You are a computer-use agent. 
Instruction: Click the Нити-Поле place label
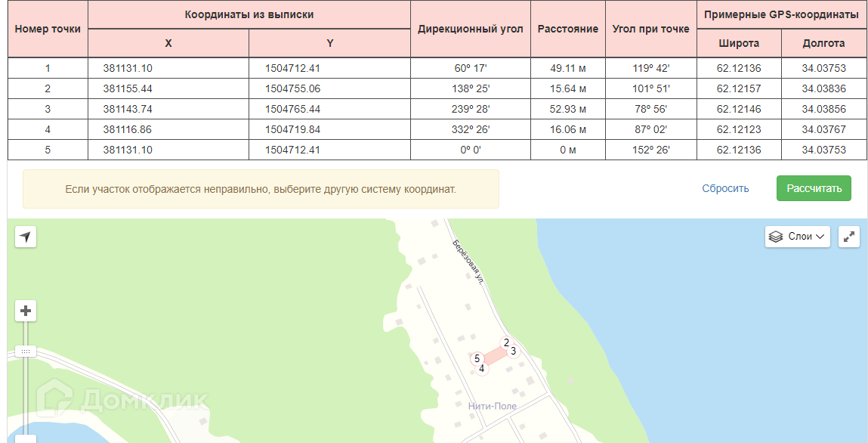(492, 406)
